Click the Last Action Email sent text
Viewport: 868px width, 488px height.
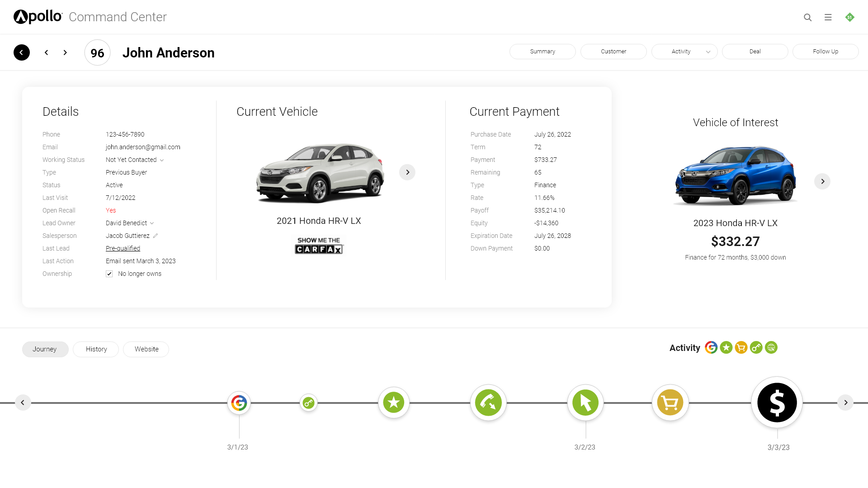(x=141, y=261)
